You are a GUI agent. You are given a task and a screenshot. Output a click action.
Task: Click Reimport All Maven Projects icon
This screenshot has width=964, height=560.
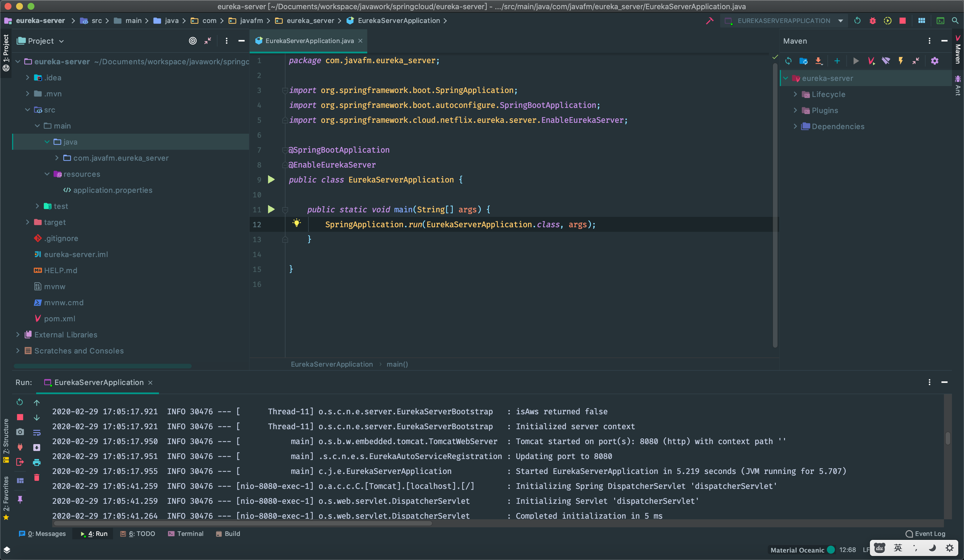point(788,61)
